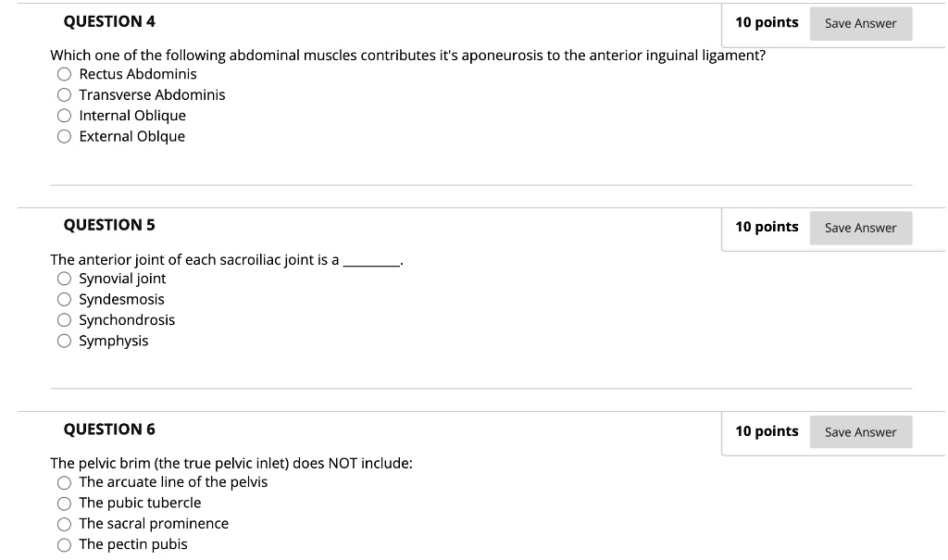Choose the Symphysis answer
The height and width of the screenshot is (560, 948).
pyautogui.click(x=64, y=341)
